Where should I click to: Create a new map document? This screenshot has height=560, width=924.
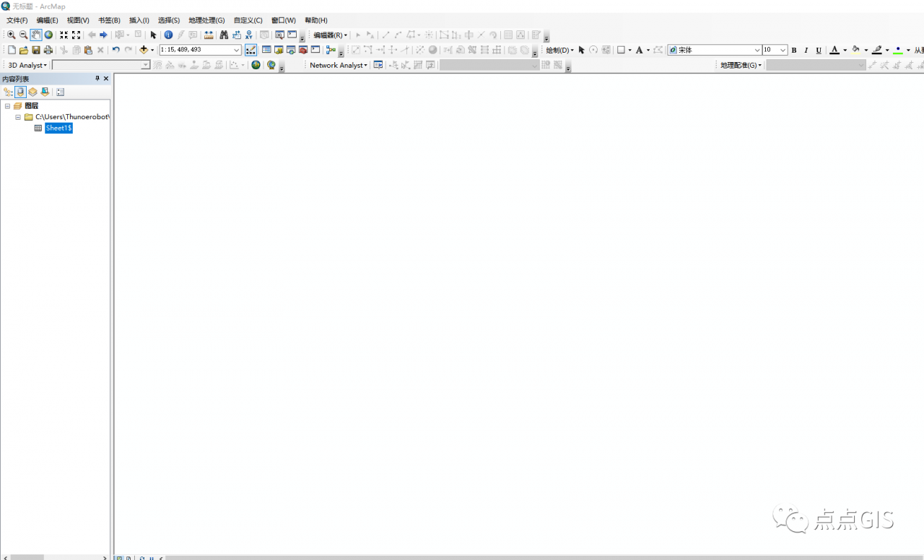12,50
